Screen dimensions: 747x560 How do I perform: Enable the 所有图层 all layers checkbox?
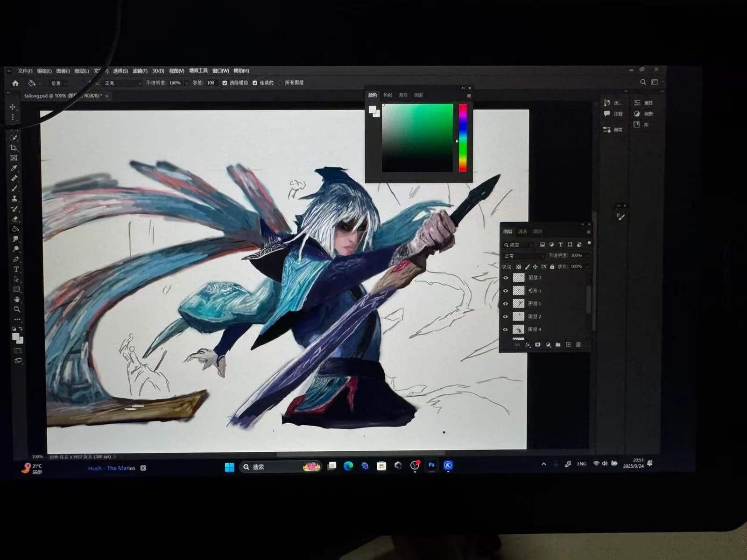pyautogui.click(x=280, y=83)
